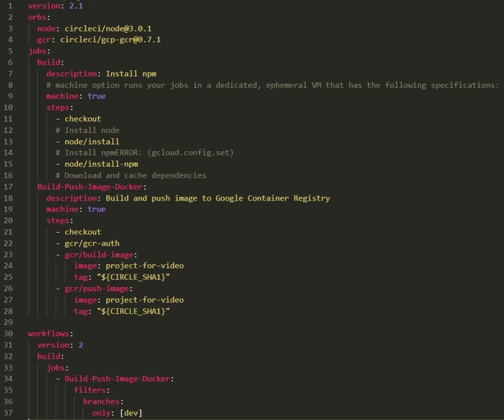Click the comment containing 'gcloud.config.set'
The height and width of the screenshot is (420, 504).
tap(145, 153)
